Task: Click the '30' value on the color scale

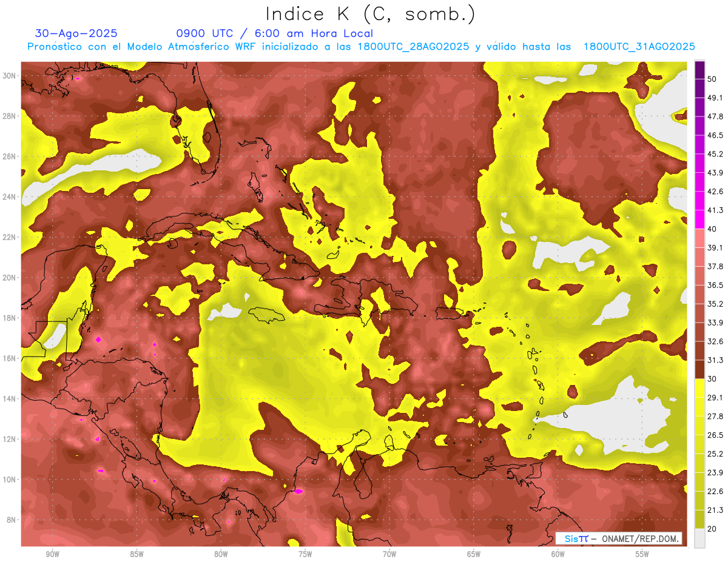Action: [x=713, y=379]
